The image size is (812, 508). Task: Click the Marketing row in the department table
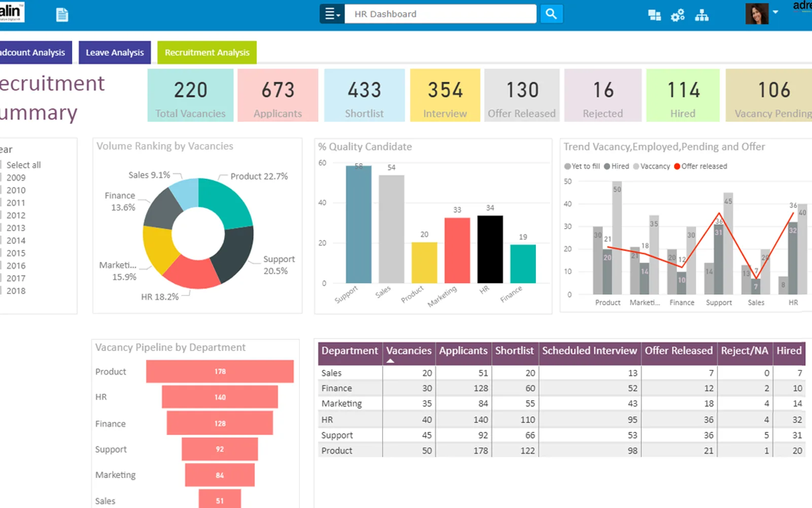click(x=561, y=403)
